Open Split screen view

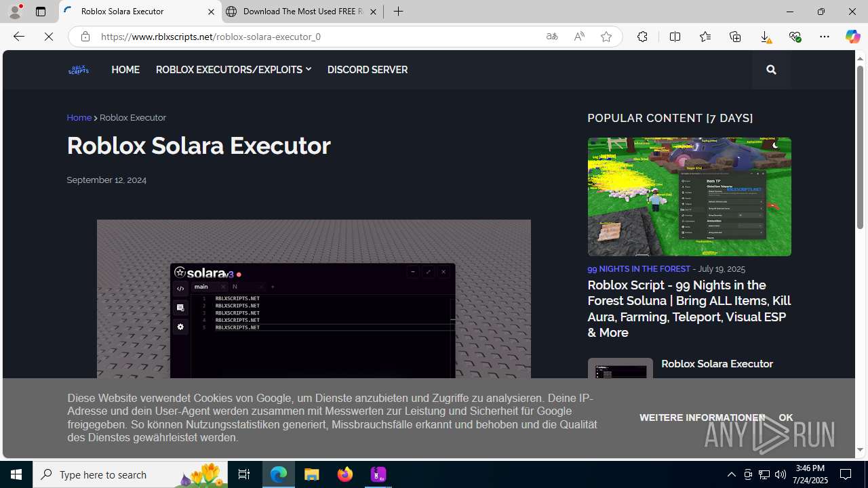coord(675,37)
